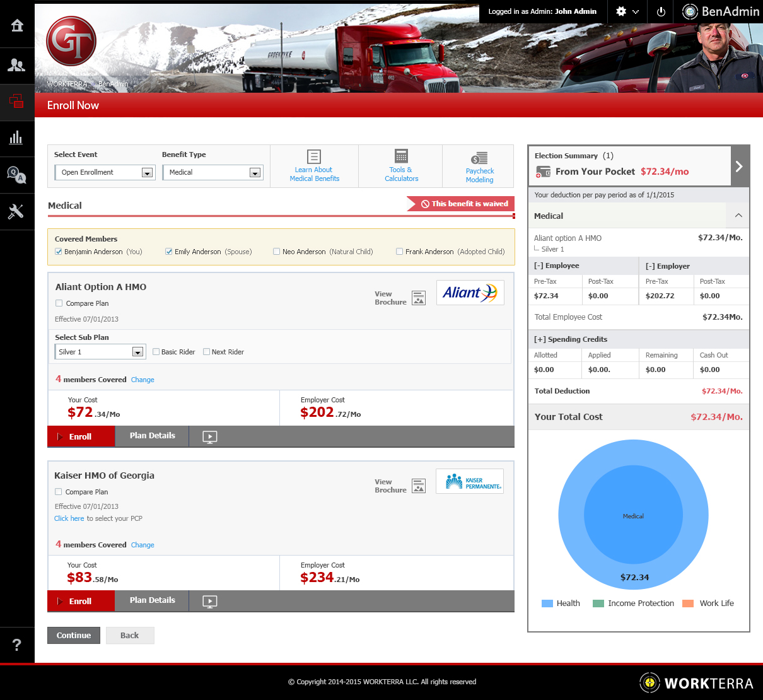Open Plan Details tab for Aliant

pyautogui.click(x=153, y=436)
